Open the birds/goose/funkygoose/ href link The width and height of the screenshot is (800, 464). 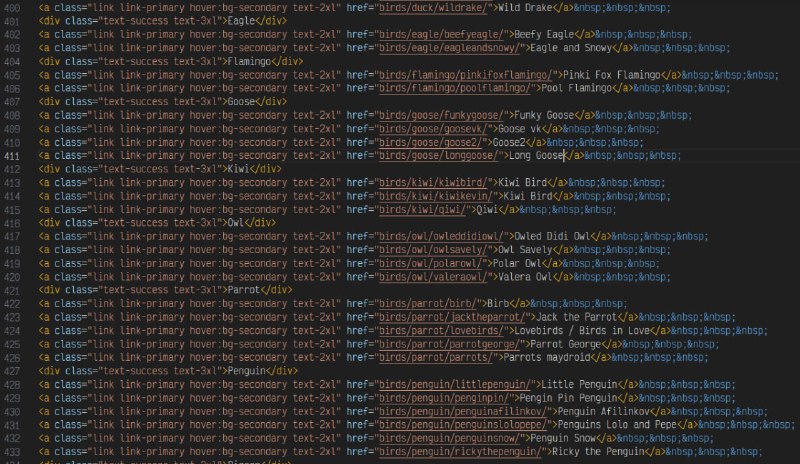(441, 115)
